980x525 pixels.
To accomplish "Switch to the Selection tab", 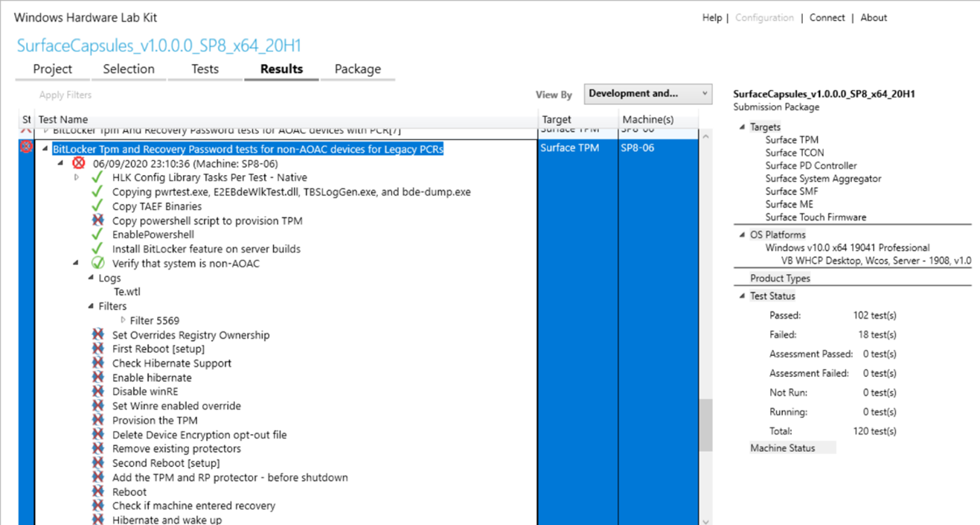I will pos(129,69).
